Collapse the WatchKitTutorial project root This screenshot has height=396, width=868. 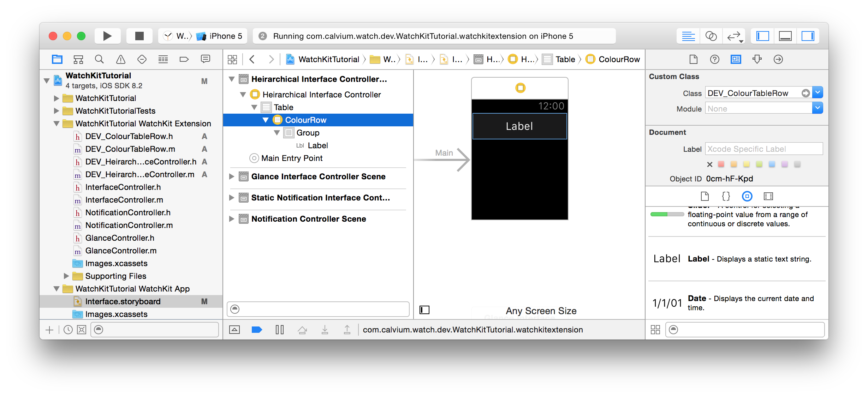click(47, 81)
